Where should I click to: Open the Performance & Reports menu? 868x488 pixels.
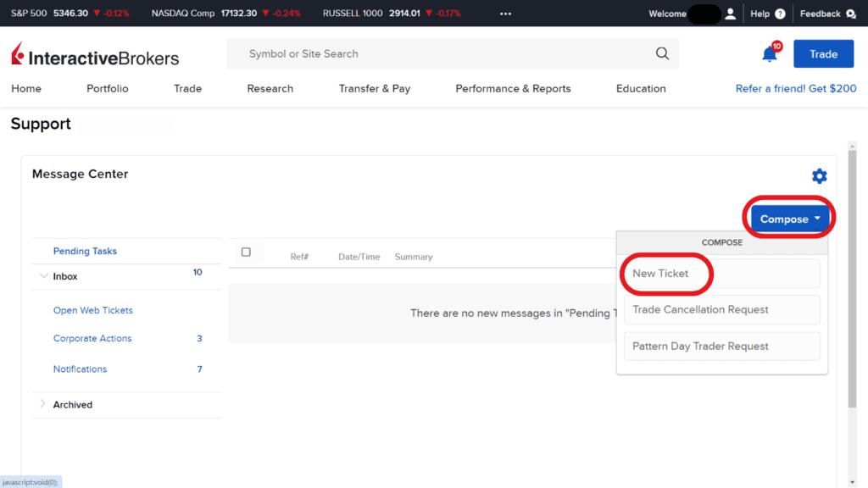513,88
